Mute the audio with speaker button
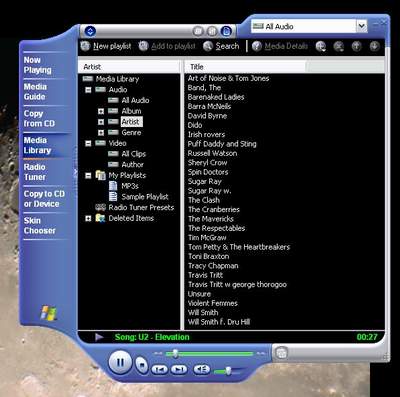 (202, 369)
